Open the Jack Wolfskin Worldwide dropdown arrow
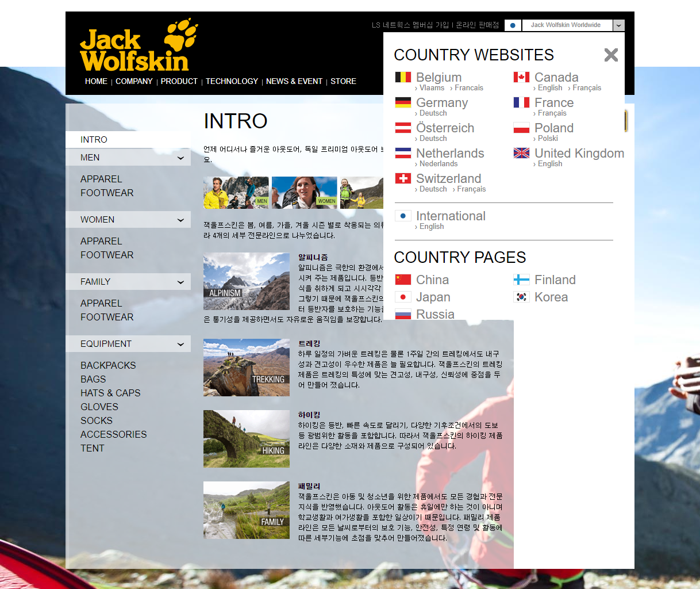700x589 pixels. click(619, 25)
